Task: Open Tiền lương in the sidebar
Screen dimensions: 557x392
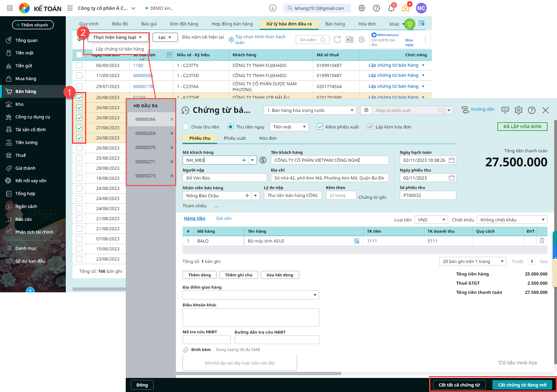Action: click(x=26, y=142)
